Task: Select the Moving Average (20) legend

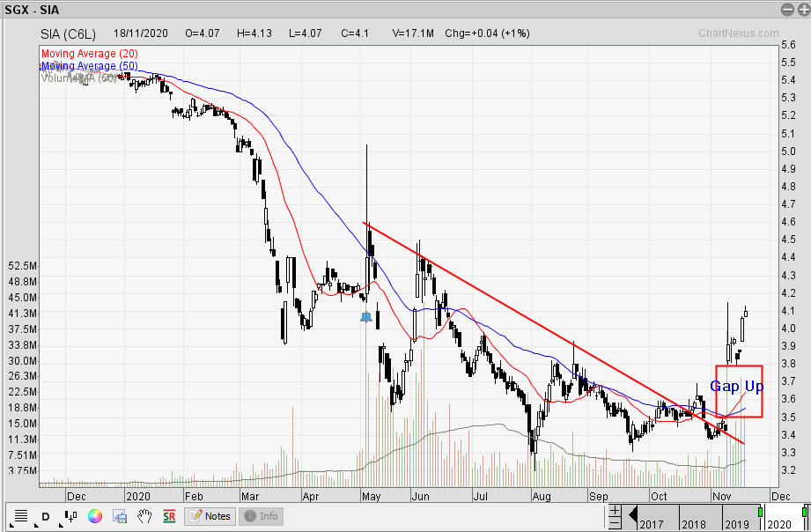Action: 90,54
